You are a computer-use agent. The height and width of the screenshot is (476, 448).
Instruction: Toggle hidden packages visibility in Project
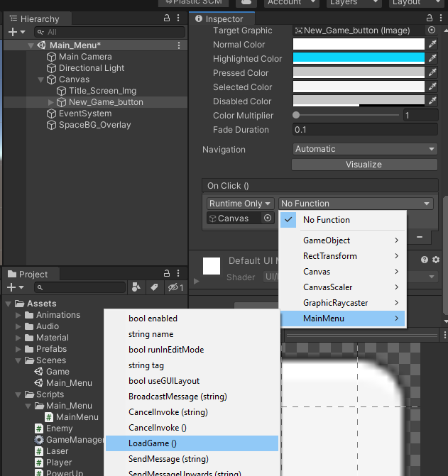(x=175, y=287)
